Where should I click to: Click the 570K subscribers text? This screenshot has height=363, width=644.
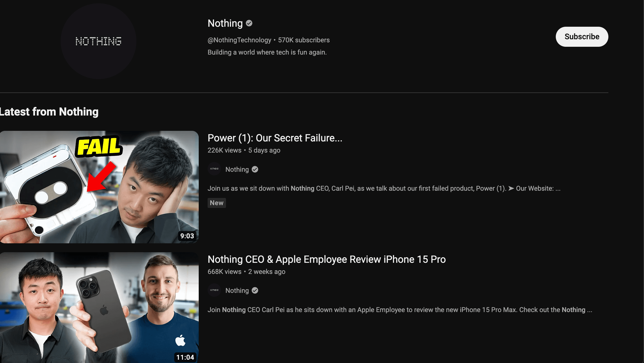click(304, 40)
